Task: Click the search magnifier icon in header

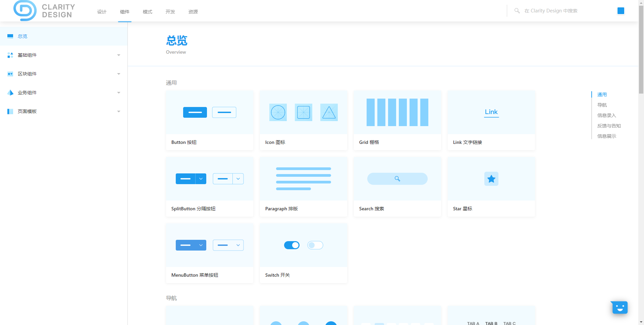Action: (517, 11)
